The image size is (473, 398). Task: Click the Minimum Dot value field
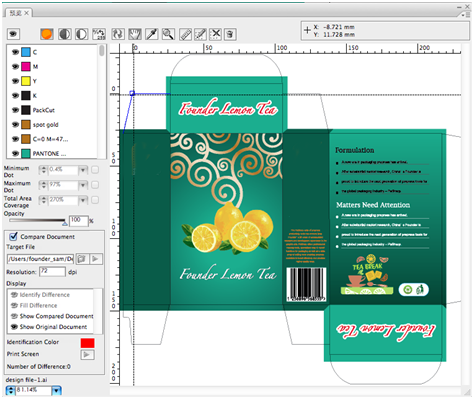[x=63, y=170]
